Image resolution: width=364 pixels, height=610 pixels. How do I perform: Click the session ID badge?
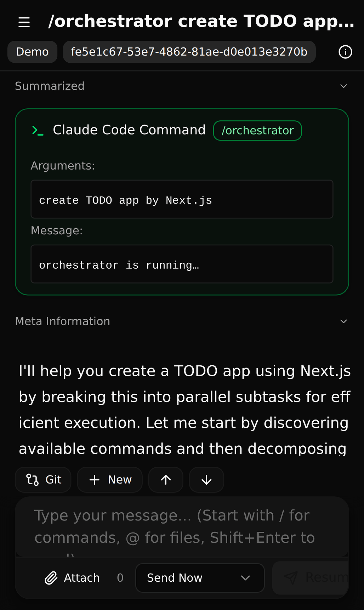pos(189,52)
